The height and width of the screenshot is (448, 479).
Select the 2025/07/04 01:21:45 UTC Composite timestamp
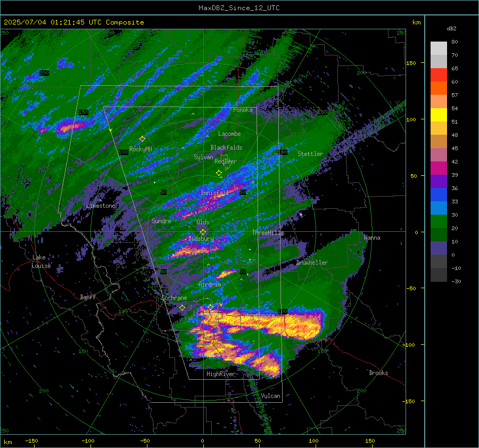point(73,22)
